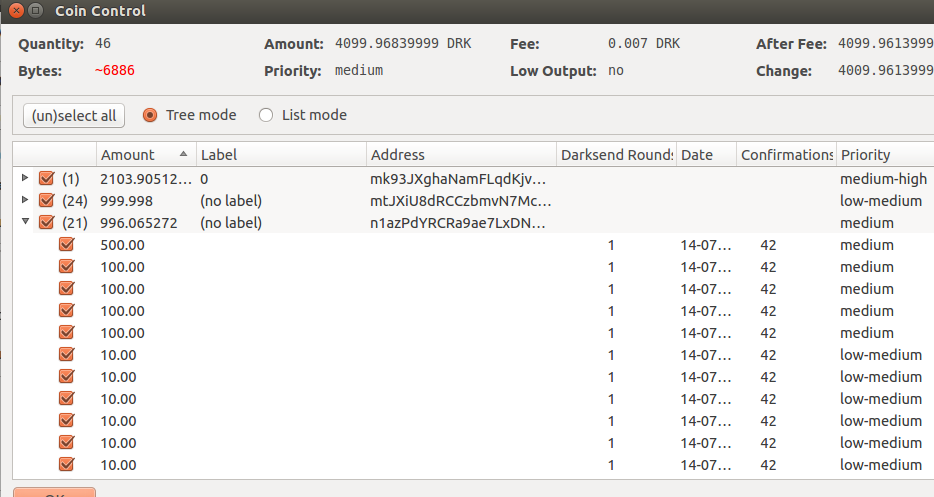Collapse the 996.065272 address group

point(25,222)
